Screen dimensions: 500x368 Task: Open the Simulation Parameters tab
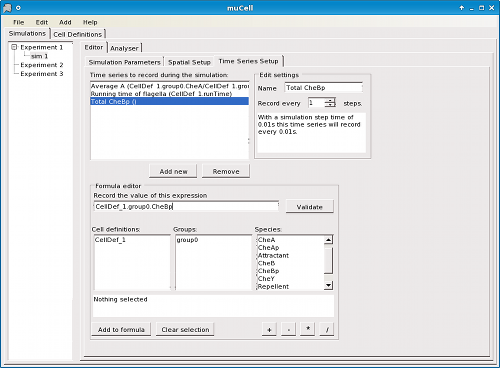tap(125, 62)
